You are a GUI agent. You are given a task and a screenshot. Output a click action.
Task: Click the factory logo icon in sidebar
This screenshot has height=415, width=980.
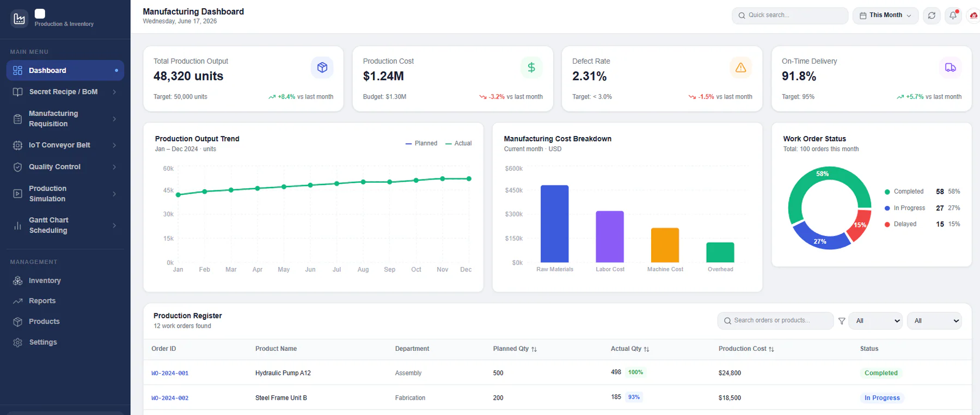[x=20, y=19]
